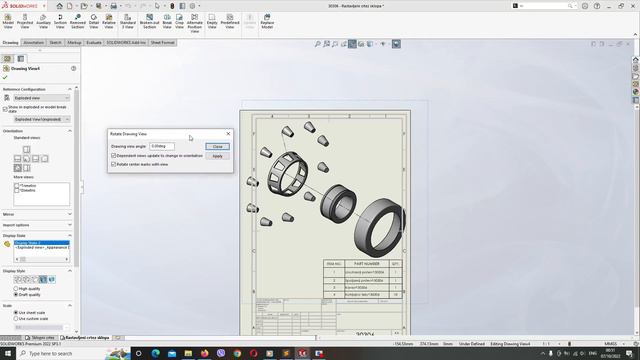This screenshot has width=640, height=360.
Task: Check the *Dimetric view checkbox
Action: [x=17, y=190]
